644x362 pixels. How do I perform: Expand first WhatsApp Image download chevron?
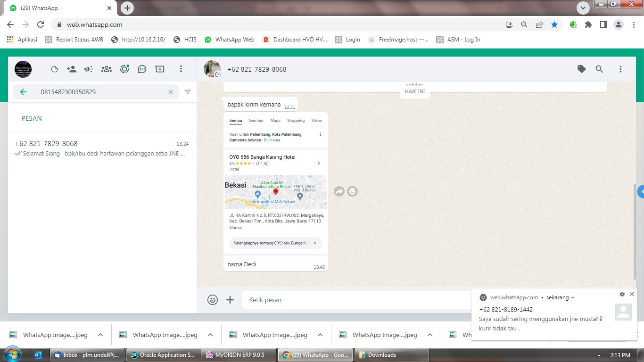[x=100, y=335]
